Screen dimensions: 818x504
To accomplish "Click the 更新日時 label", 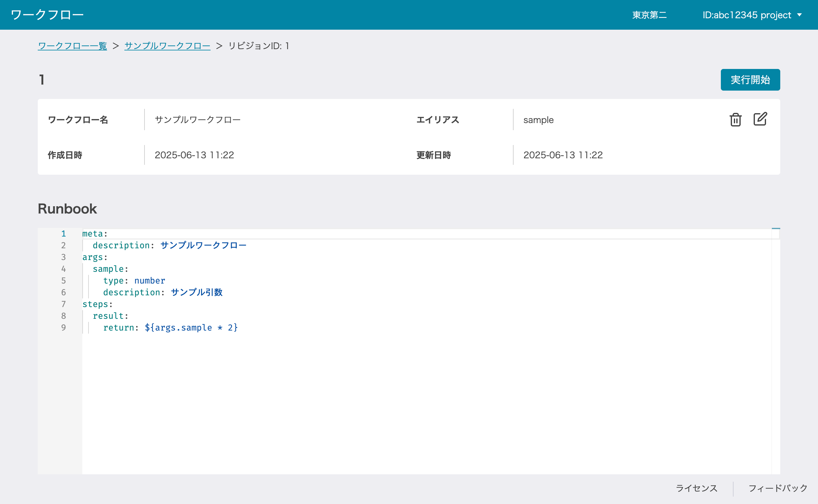I will pyautogui.click(x=433, y=155).
